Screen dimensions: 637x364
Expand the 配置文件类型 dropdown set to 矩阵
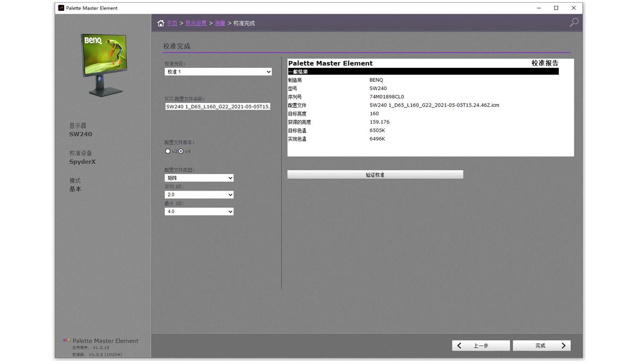click(x=199, y=178)
